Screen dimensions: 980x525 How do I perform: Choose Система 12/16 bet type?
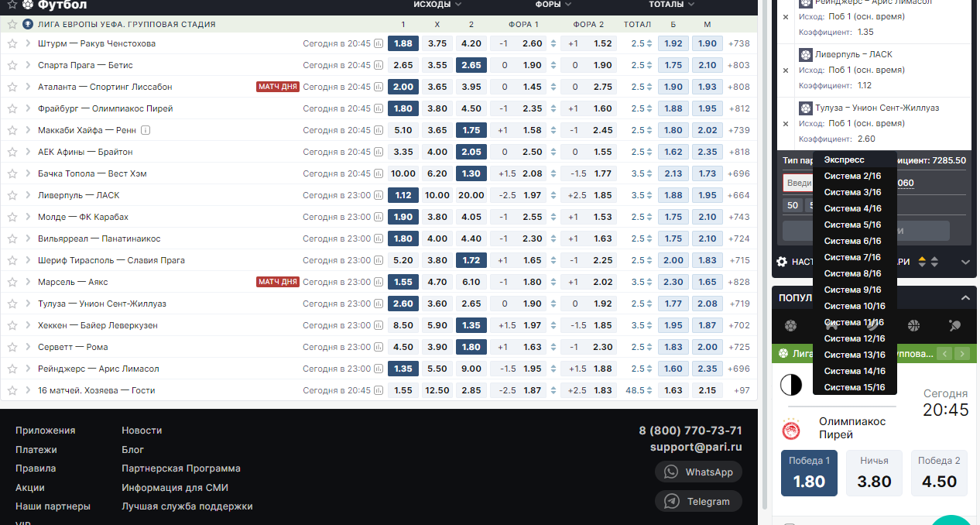(x=855, y=338)
